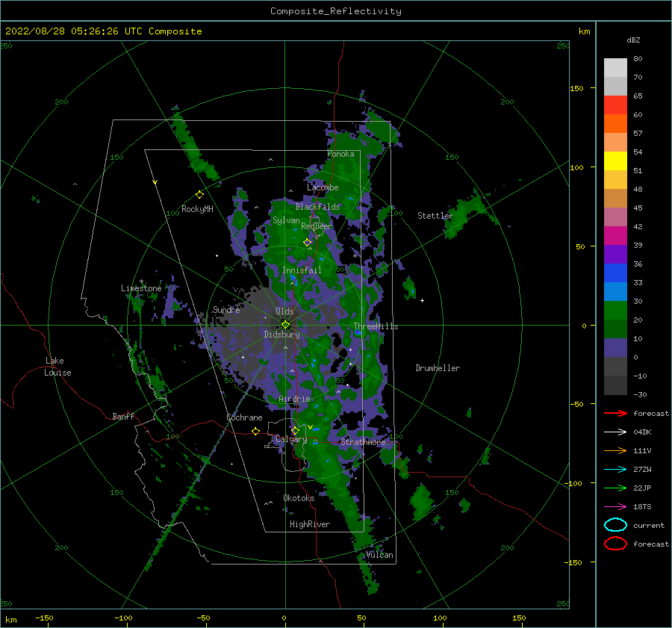This screenshot has width=672, height=628.
Task: Click the cyan 27ZW arrow icon
Action: [x=615, y=470]
